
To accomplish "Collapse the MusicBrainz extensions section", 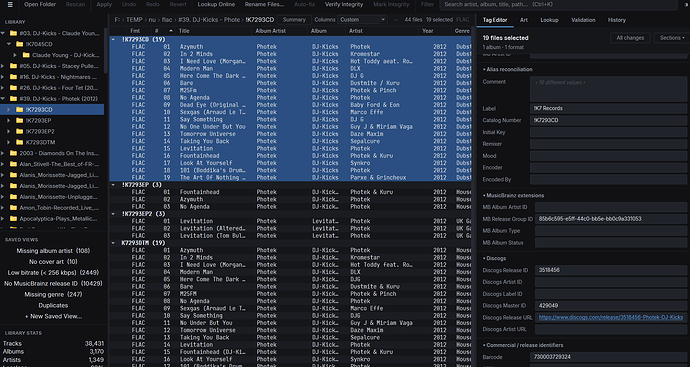I will pos(513,196).
